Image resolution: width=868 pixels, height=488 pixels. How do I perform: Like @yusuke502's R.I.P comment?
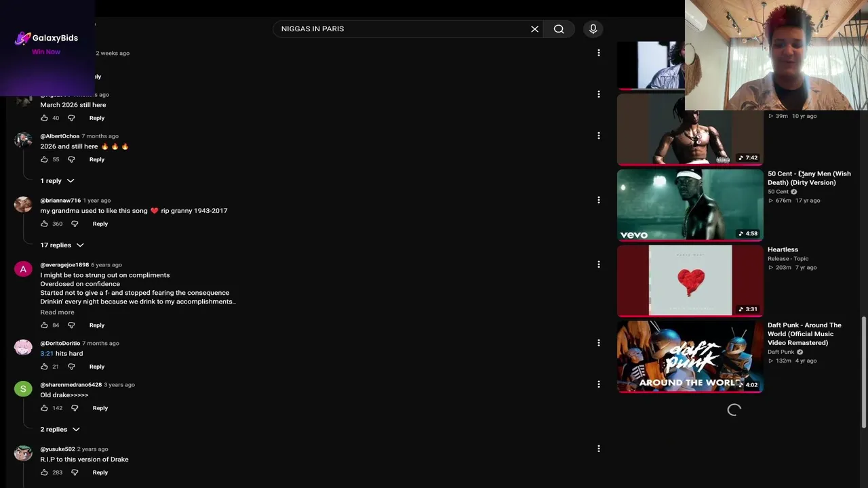click(44, 472)
